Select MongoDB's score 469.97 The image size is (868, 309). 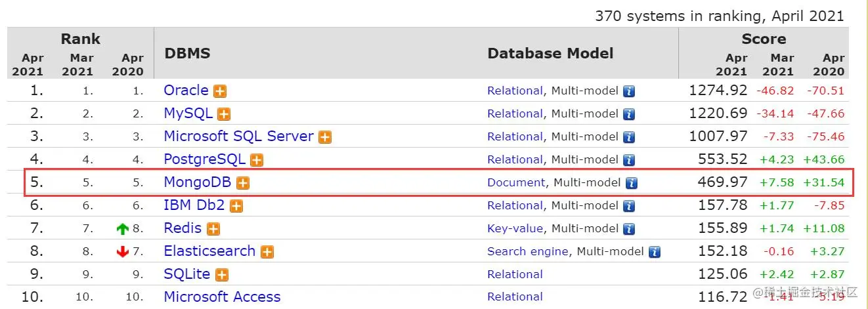pyautogui.click(x=724, y=182)
